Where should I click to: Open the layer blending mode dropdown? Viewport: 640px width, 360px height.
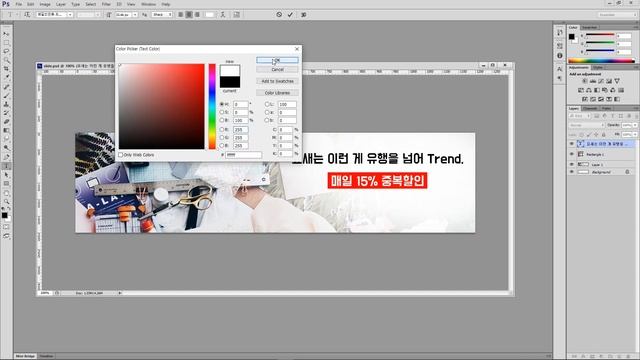click(587, 125)
